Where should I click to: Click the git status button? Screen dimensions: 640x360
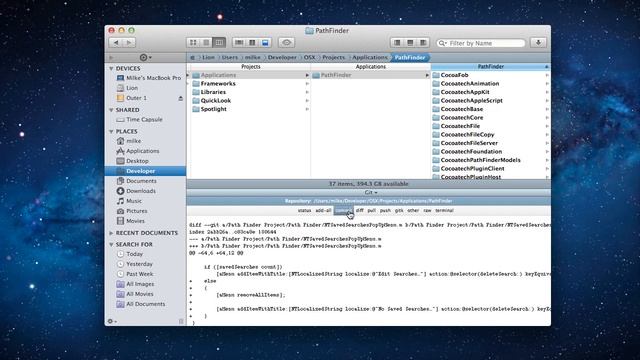click(x=304, y=211)
